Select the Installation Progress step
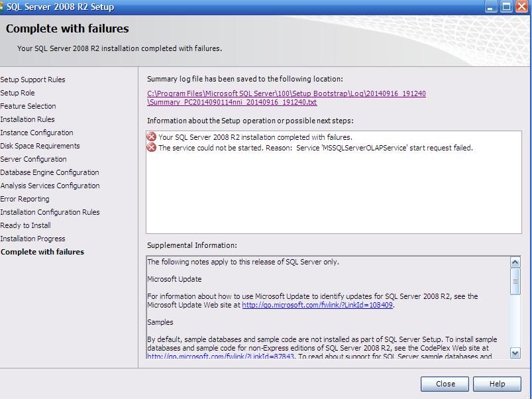 (x=32, y=238)
